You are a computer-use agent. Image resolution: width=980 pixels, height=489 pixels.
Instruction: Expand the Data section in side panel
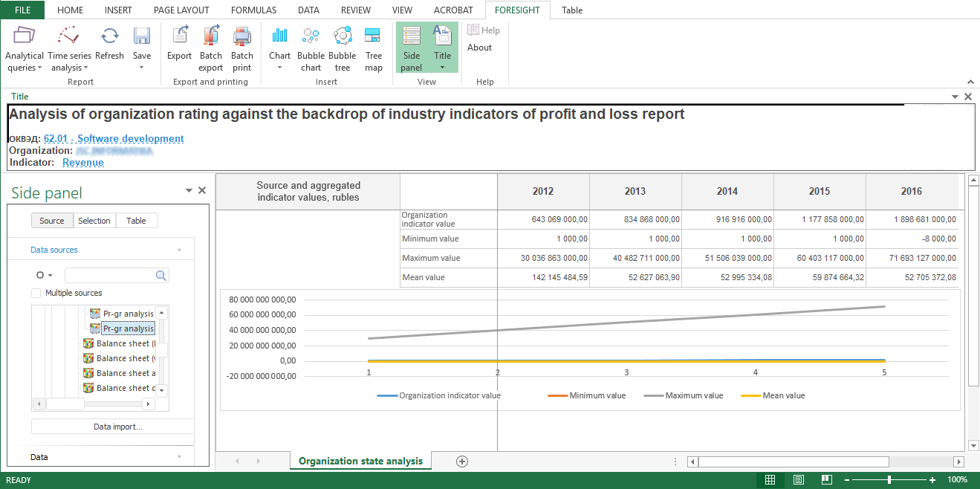click(179, 457)
